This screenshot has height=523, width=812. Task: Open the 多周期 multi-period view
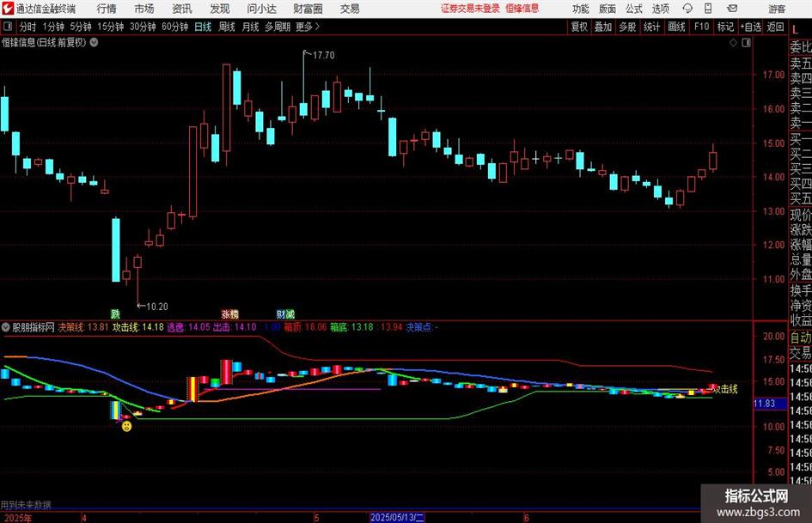pyautogui.click(x=278, y=27)
